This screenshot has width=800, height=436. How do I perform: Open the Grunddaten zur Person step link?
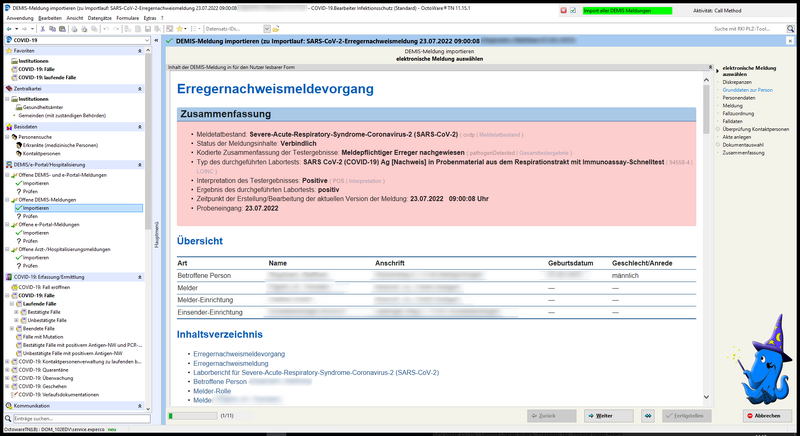pyautogui.click(x=747, y=90)
